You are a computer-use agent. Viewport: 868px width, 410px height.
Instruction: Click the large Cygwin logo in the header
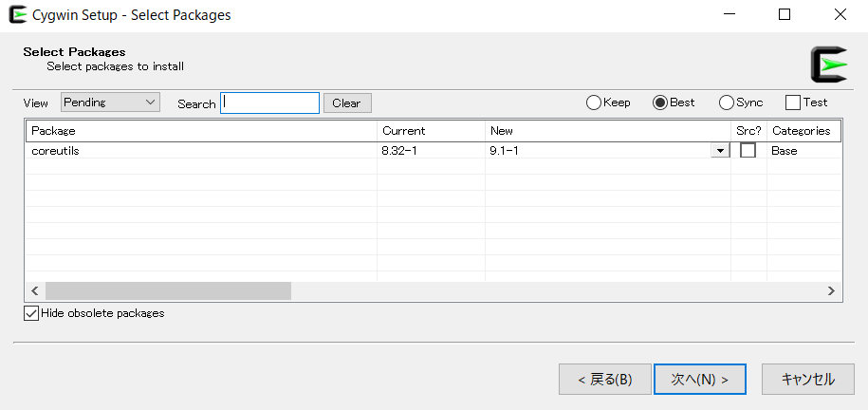coord(828,63)
